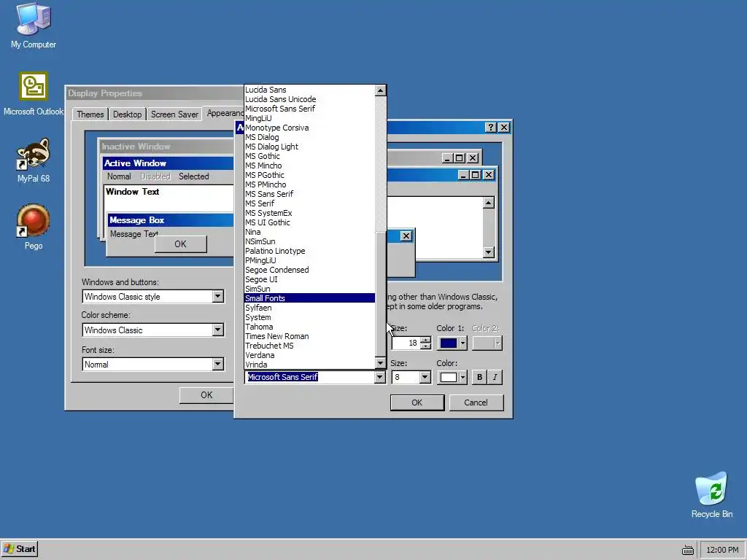Screen dimensions: 747x560
Task: Choose Monotype Corsiva font
Action: [x=309, y=128]
